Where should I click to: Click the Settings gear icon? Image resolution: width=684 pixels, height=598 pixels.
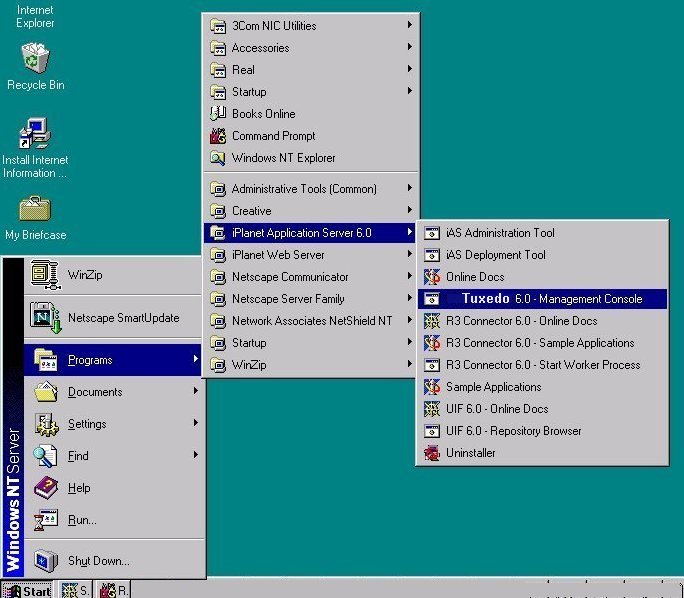click(x=46, y=424)
